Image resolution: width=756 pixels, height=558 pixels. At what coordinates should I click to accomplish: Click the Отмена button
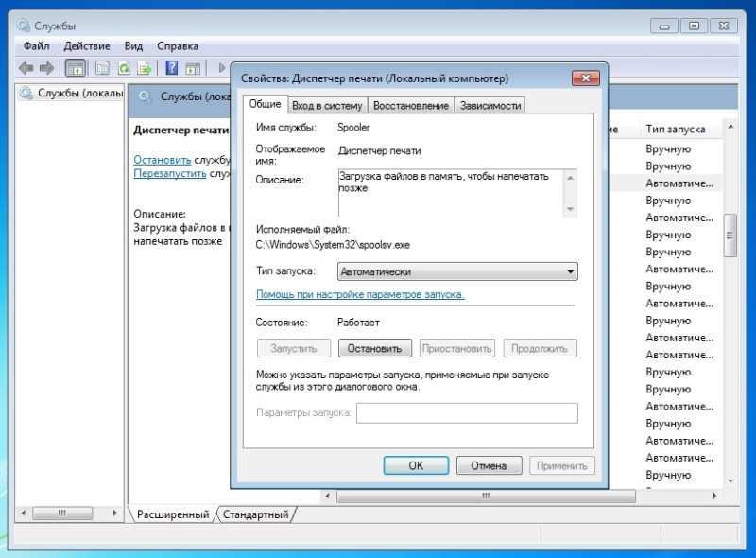(x=489, y=466)
